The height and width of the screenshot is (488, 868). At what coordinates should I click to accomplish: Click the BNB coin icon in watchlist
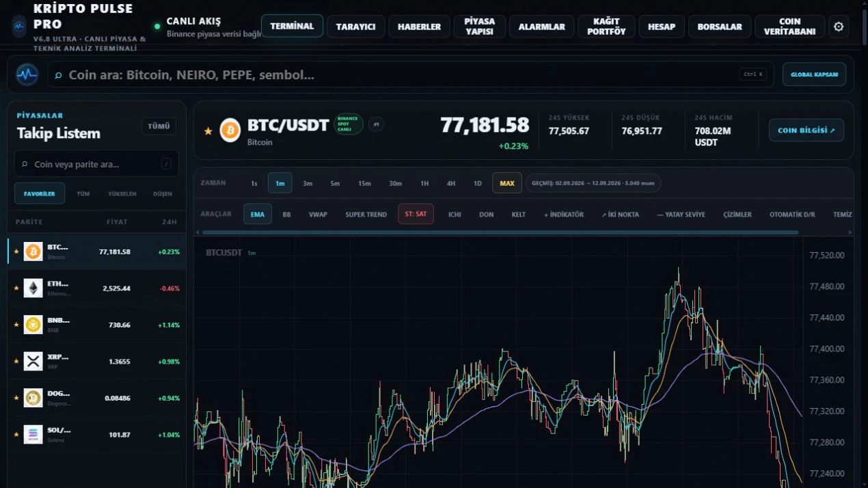click(33, 325)
